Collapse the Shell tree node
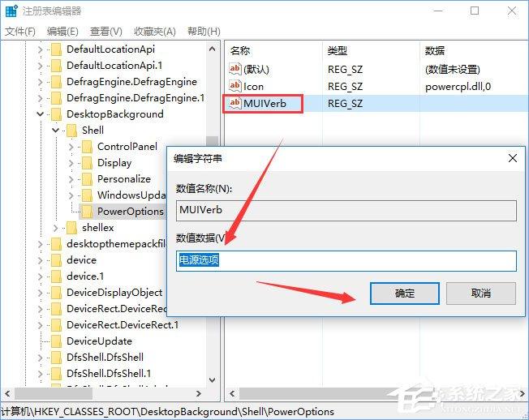This screenshot has width=529, height=420. [x=56, y=131]
